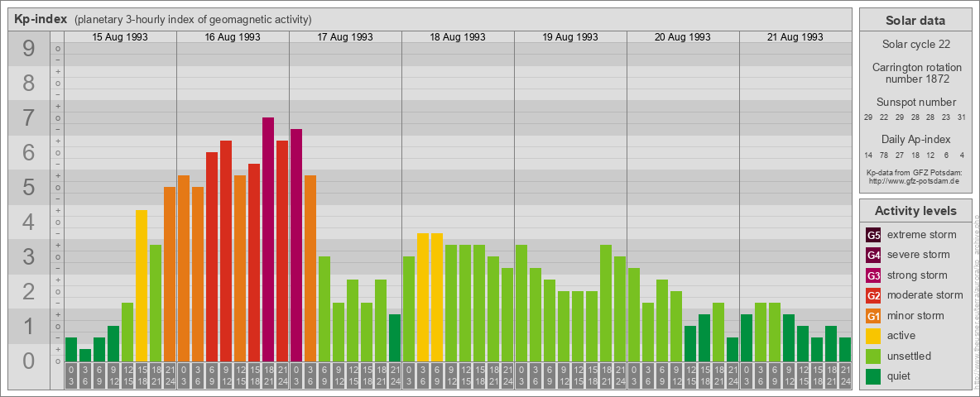Click the Kp scale number 0

pyautogui.click(x=29, y=361)
